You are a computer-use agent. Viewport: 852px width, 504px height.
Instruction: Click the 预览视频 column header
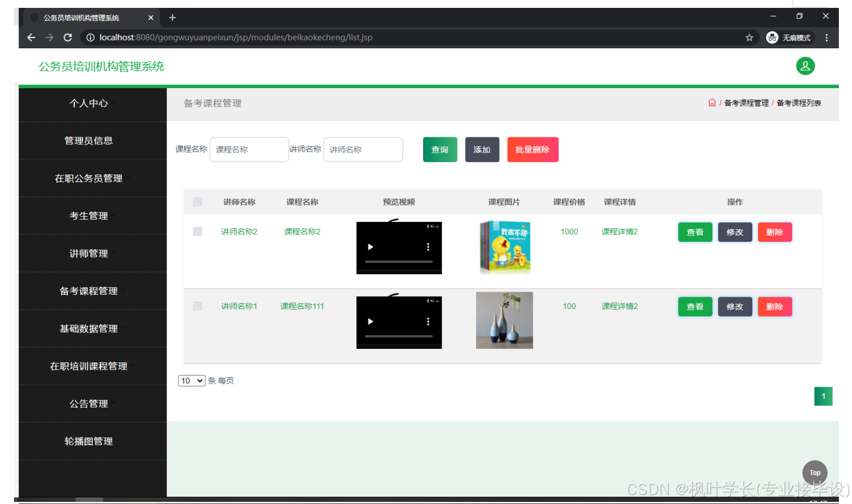coord(399,202)
